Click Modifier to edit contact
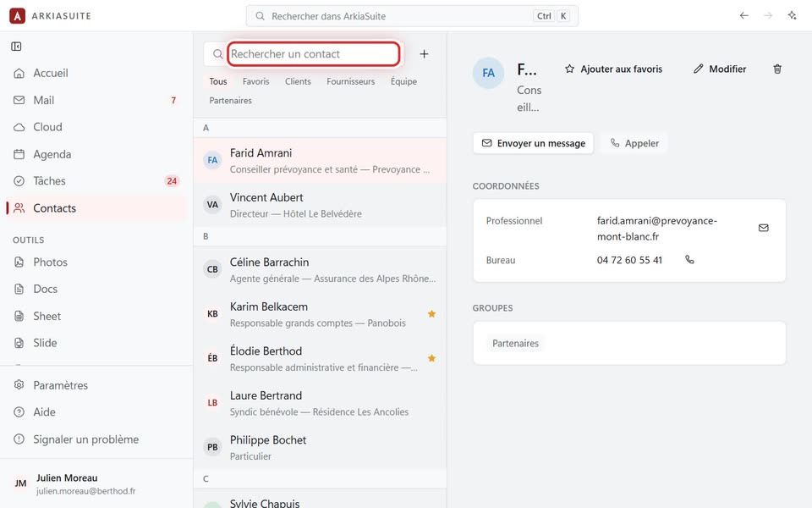 pyautogui.click(x=720, y=69)
